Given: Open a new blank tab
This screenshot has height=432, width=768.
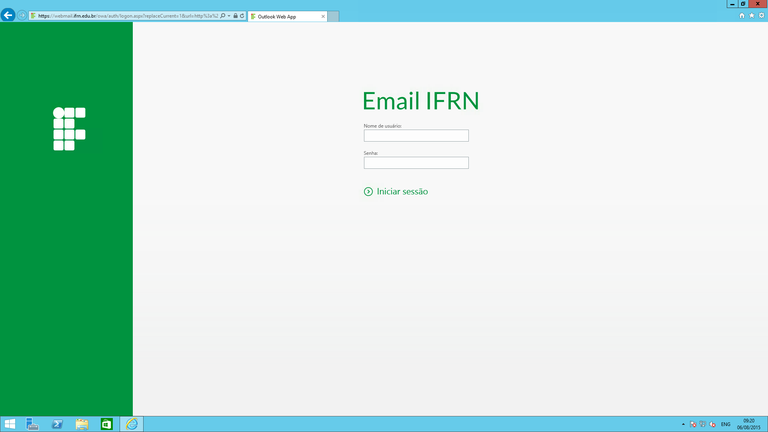Looking at the screenshot, I should coord(333,16).
